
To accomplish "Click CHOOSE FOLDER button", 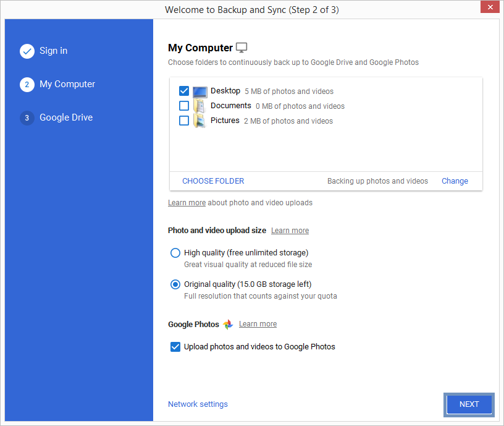I will [x=213, y=181].
